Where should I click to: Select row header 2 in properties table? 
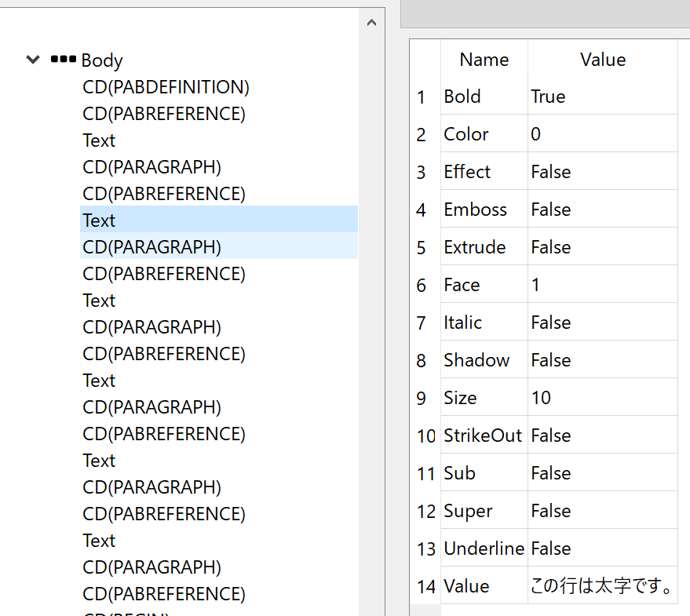[x=425, y=134]
